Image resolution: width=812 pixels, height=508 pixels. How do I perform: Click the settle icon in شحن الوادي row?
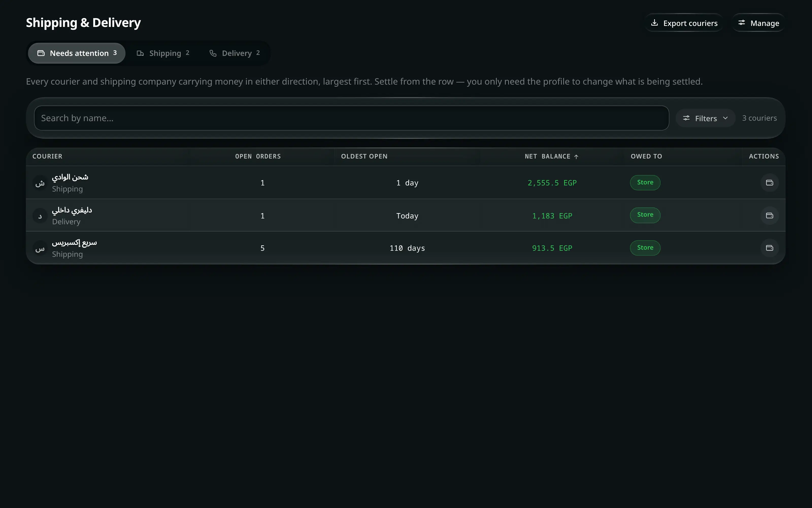(x=769, y=183)
